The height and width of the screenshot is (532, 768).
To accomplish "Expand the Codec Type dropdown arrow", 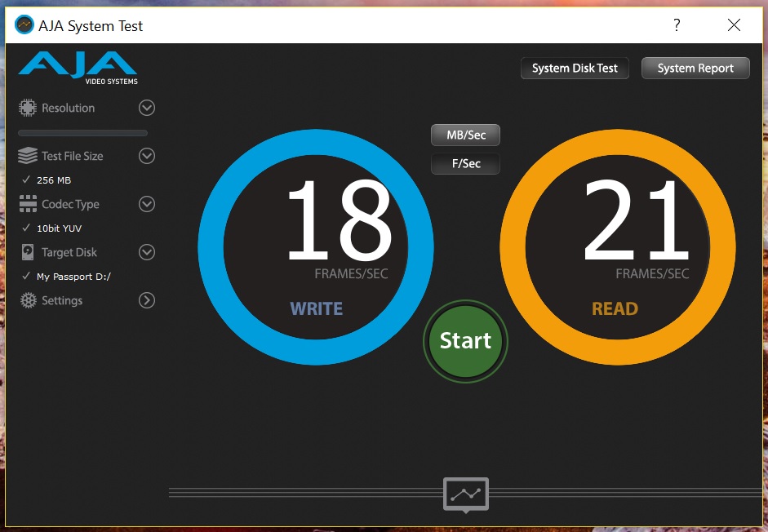I will pos(146,204).
